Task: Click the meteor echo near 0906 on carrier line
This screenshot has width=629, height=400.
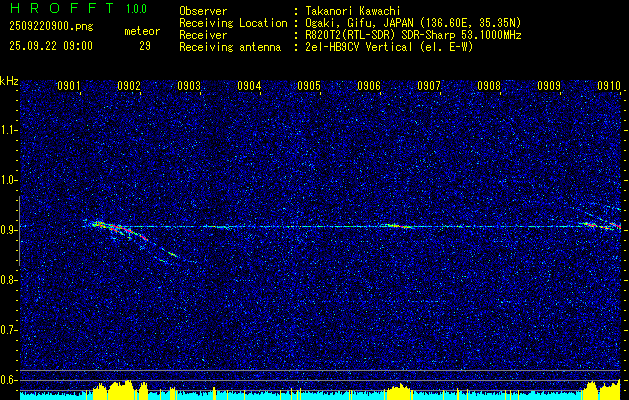Action: (x=396, y=226)
